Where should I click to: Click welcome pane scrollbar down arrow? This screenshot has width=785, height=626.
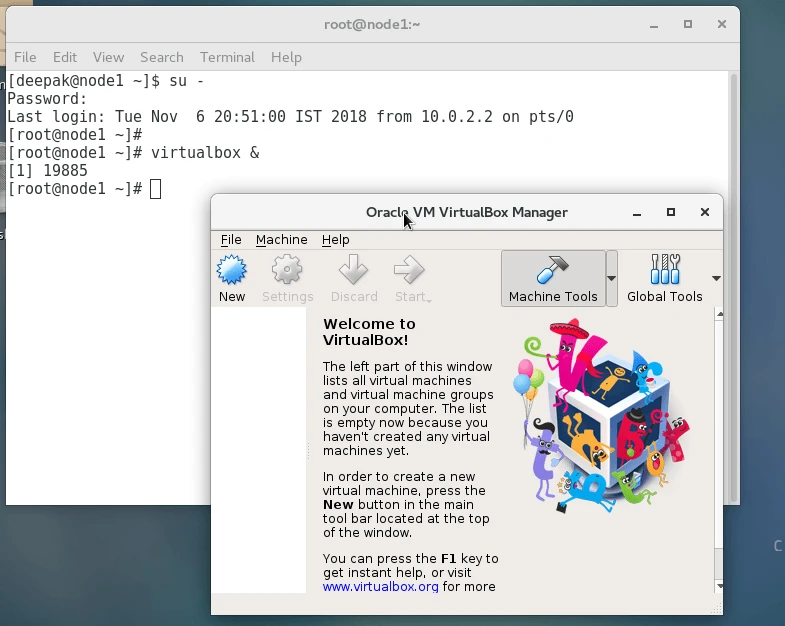(719, 586)
